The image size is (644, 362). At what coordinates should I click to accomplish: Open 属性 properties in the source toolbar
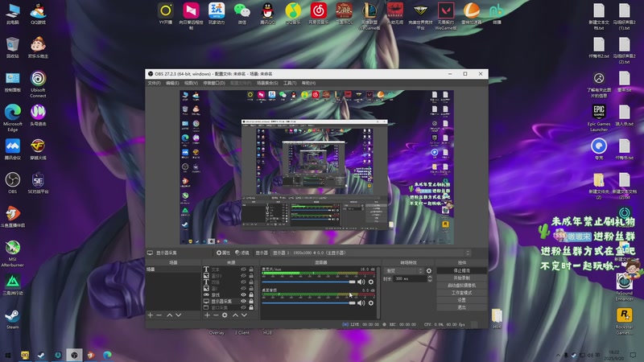click(223, 253)
